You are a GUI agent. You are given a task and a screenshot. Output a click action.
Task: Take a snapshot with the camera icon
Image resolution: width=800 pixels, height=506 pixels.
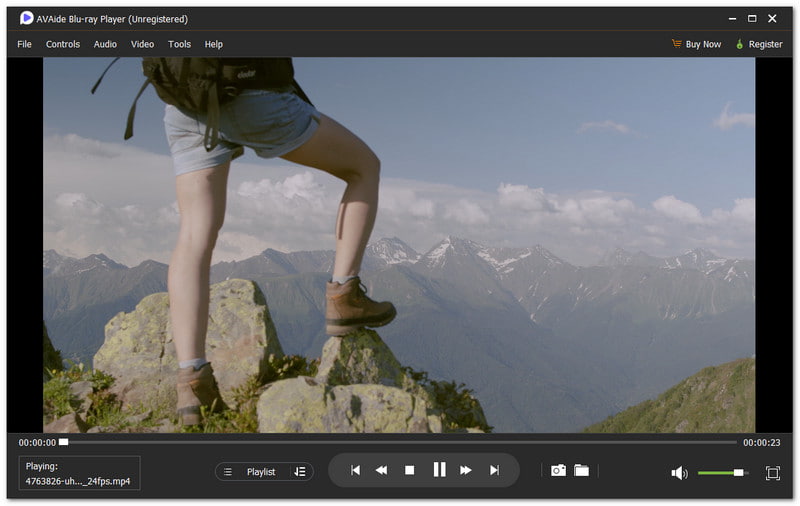coord(558,470)
